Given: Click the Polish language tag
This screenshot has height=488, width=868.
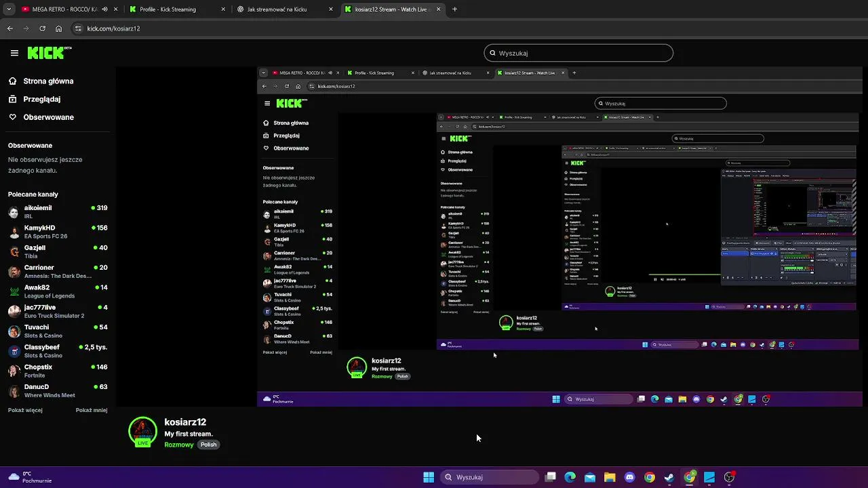Looking at the screenshot, I should click(209, 445).
